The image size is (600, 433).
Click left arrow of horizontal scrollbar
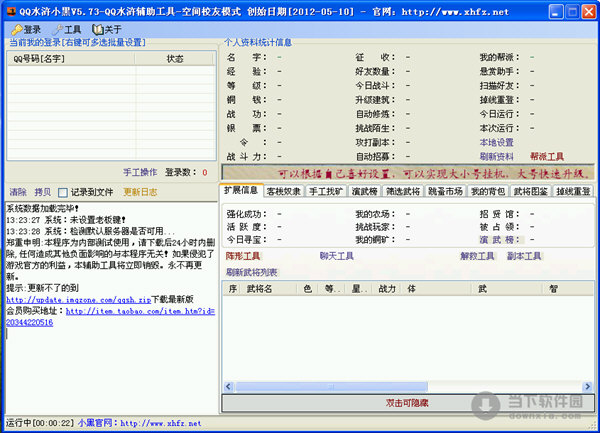pos(228,386)
